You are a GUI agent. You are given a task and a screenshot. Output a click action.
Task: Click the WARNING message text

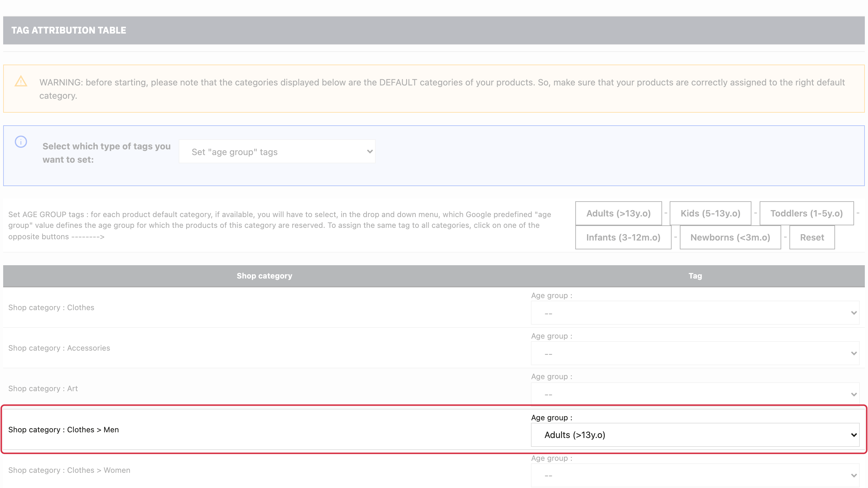point(442,89)
